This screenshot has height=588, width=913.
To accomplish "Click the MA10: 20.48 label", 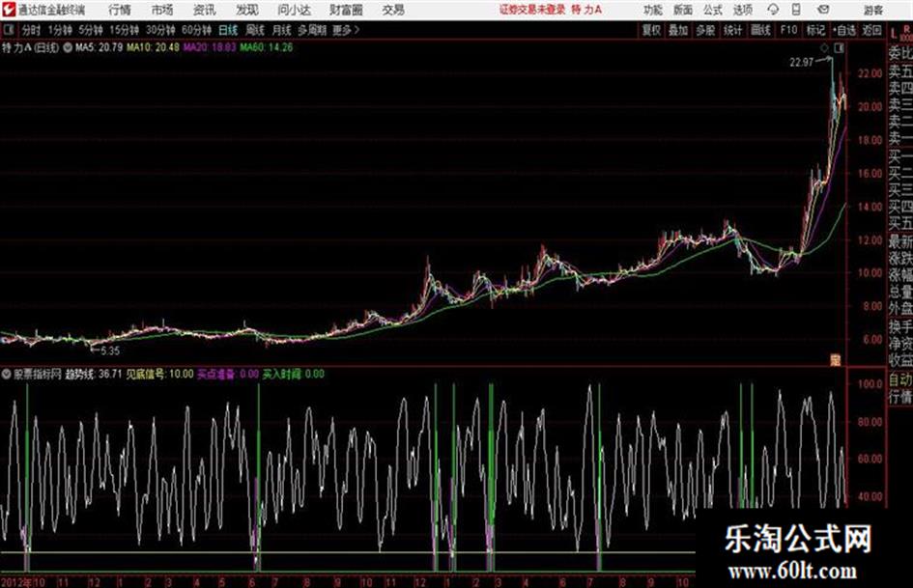I will point(154,47).
